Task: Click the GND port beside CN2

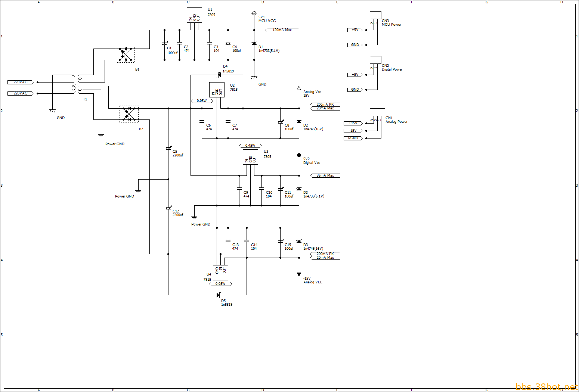Action: [355, 90]
